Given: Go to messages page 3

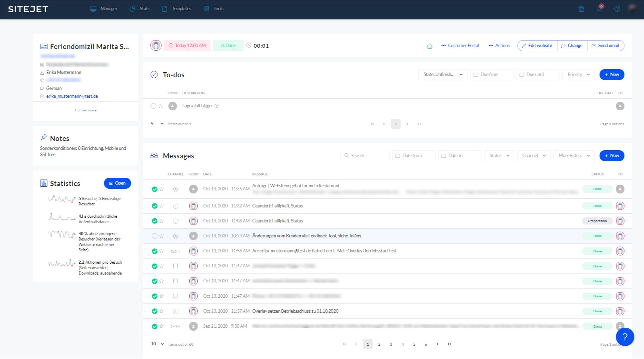Looking at the screenshot, I should (x=391, y=344).
